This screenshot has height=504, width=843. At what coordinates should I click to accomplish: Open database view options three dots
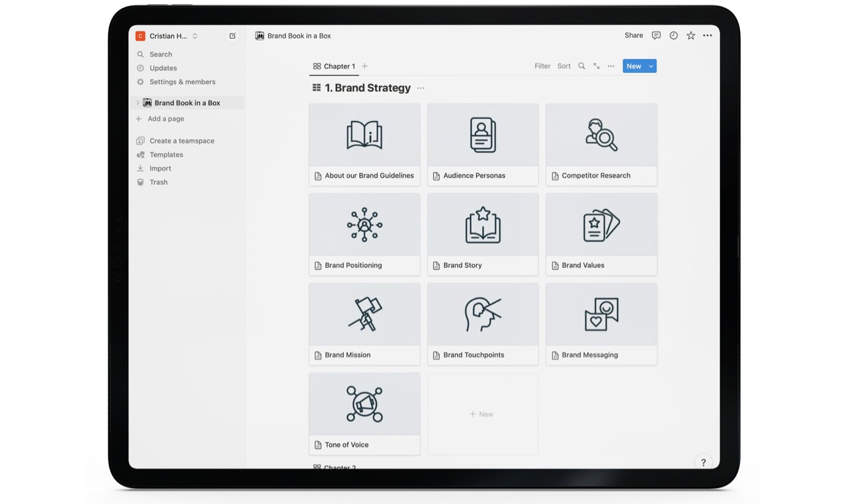coord(611,66)
